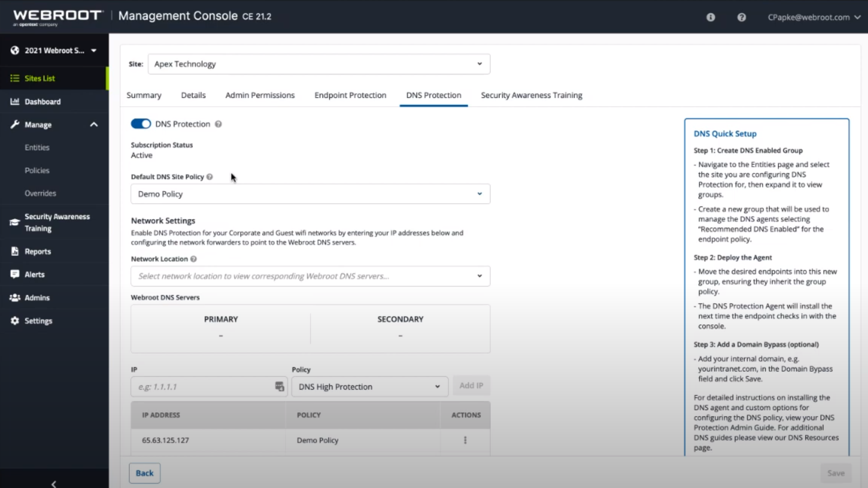
Task: Open Settings in the sidebar
Action: [38, 321]
